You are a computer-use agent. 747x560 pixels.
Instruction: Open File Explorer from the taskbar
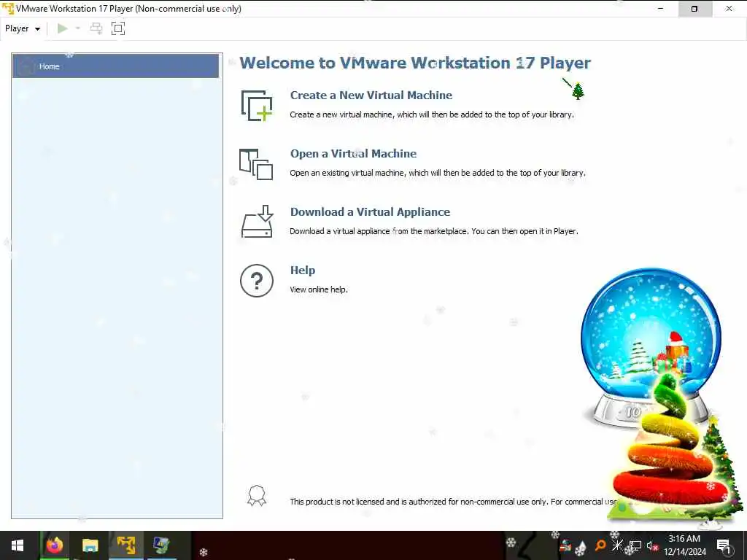click(90, 545)
